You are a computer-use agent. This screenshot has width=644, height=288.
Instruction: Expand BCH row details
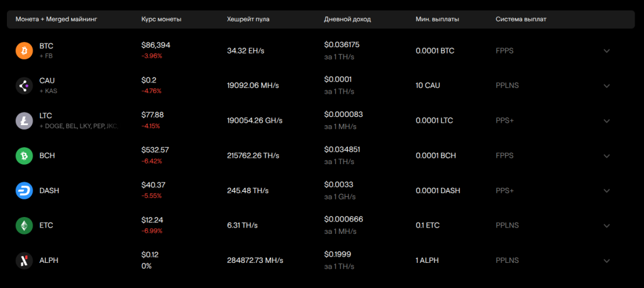point(606,156)
